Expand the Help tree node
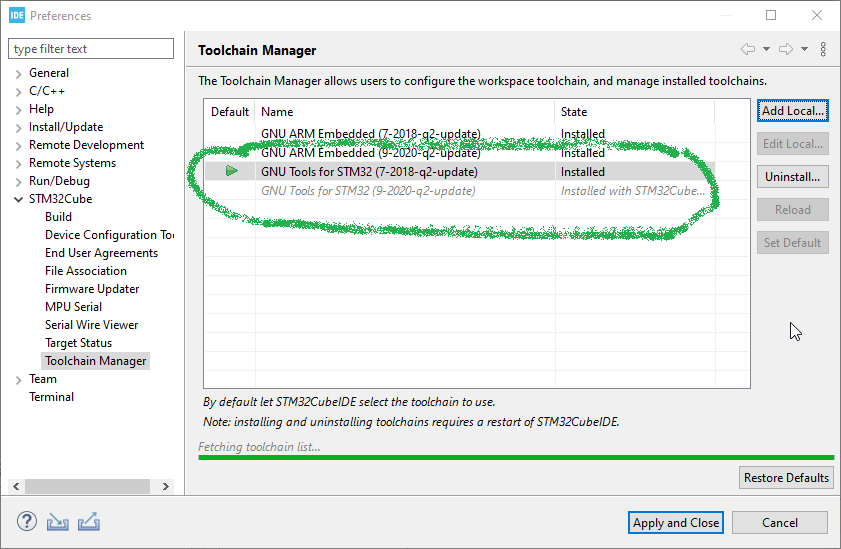The height and width of the screenshot is (549, 841). pos(18,110)
